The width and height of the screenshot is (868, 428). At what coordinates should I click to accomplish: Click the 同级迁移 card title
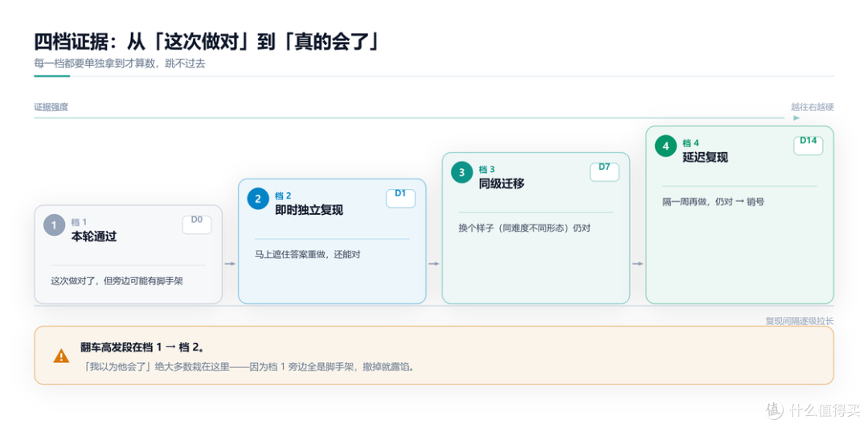pos(502,183)
